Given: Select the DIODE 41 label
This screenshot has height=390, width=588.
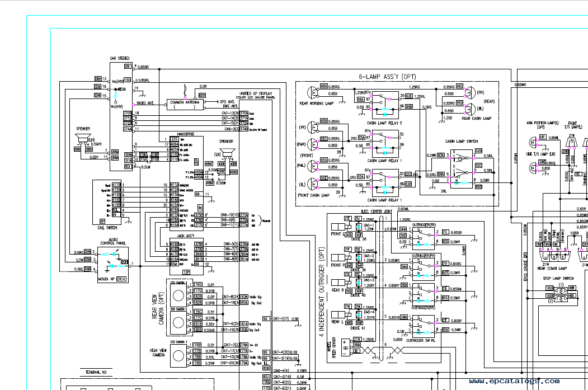Looking at the screenshot, I should [357, 328].
